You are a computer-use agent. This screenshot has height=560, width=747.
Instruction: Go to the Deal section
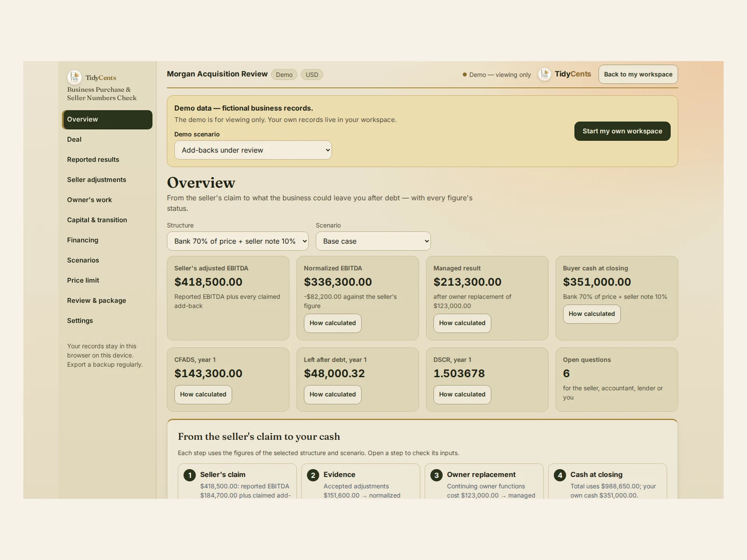107,140
